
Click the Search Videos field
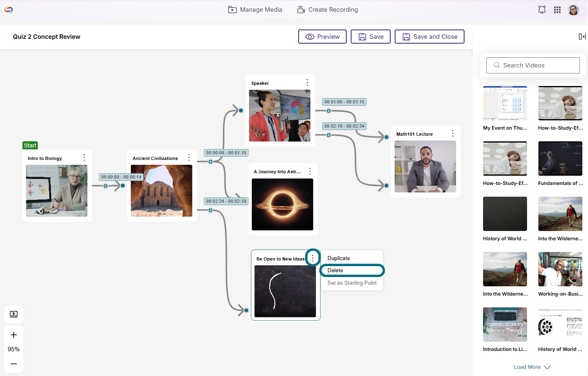[x=533, y=65]
